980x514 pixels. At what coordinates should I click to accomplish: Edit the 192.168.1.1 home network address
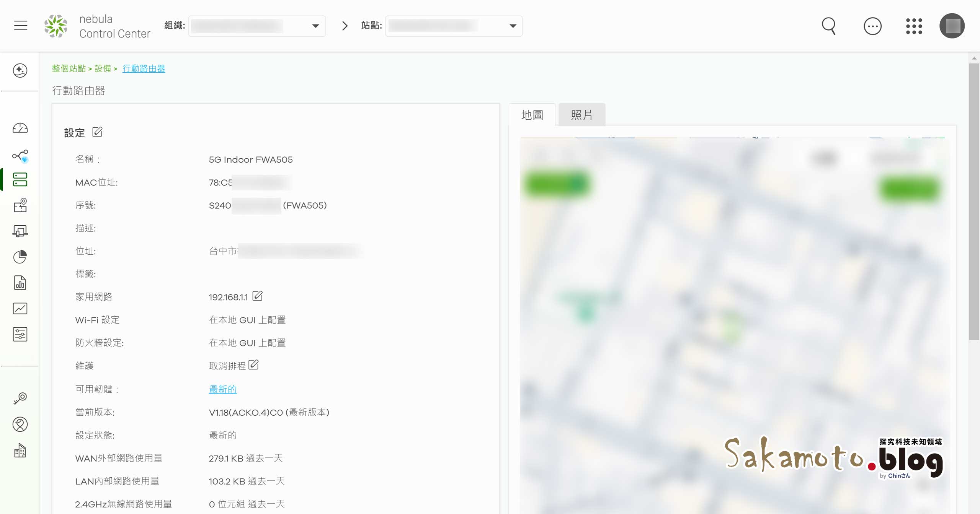pyautogui.click(x=258, y=296)
